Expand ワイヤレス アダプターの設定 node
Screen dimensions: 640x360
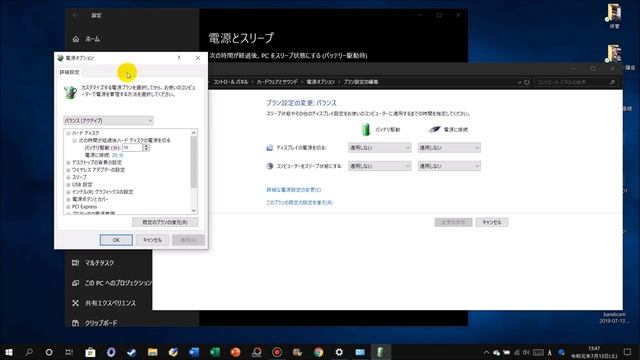click(68, 170)
